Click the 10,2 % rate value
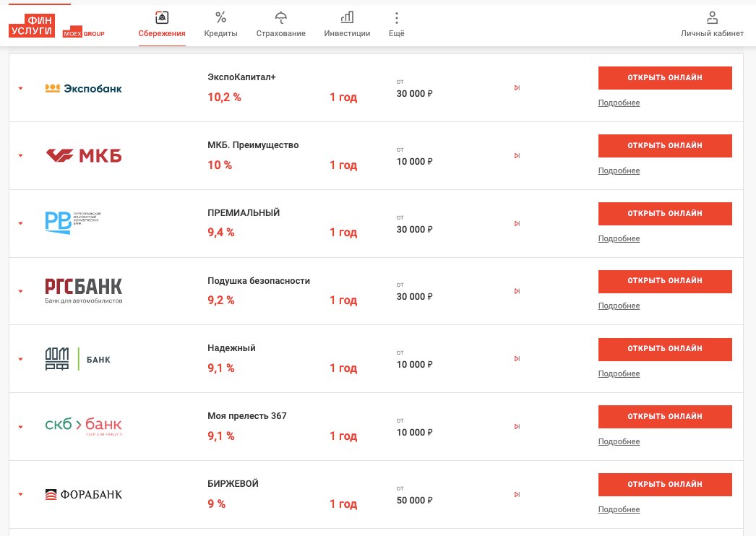 pos(224,98)
